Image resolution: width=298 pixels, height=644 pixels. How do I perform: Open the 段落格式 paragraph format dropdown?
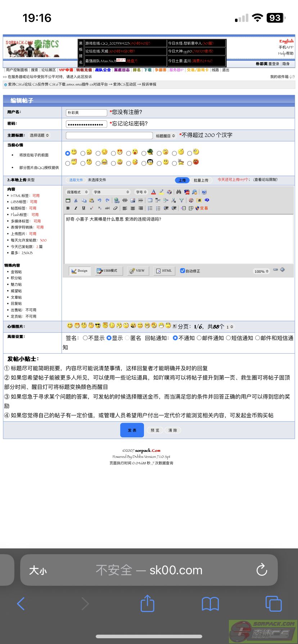77,192
